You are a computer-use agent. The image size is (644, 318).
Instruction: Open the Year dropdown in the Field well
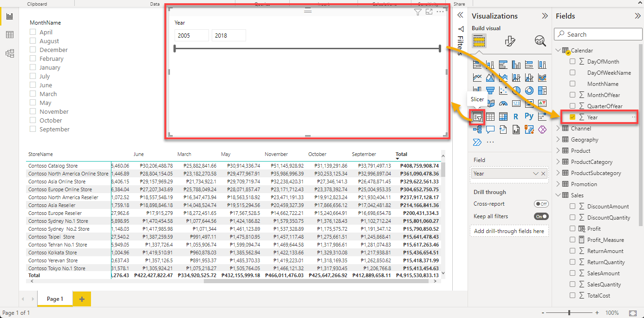tap(535, 173)
